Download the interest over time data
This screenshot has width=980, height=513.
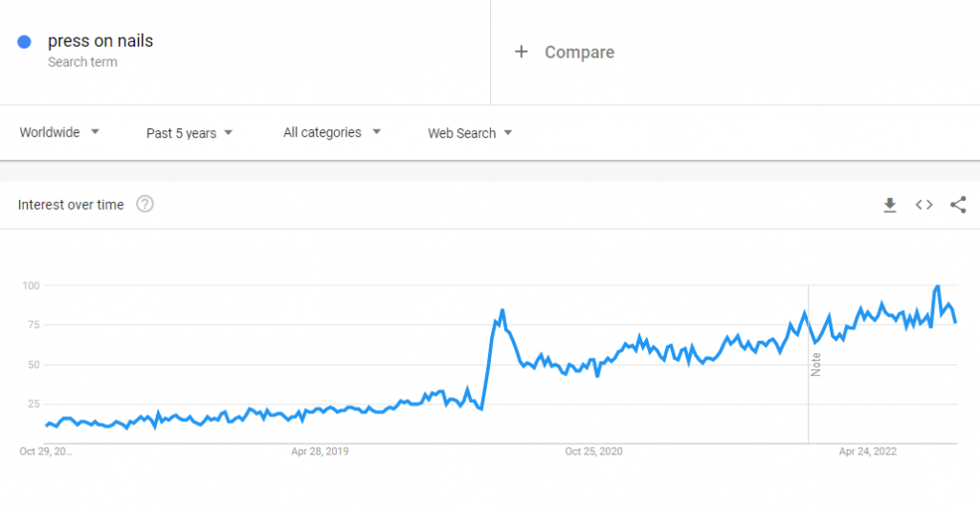click(x=890, y=205)
